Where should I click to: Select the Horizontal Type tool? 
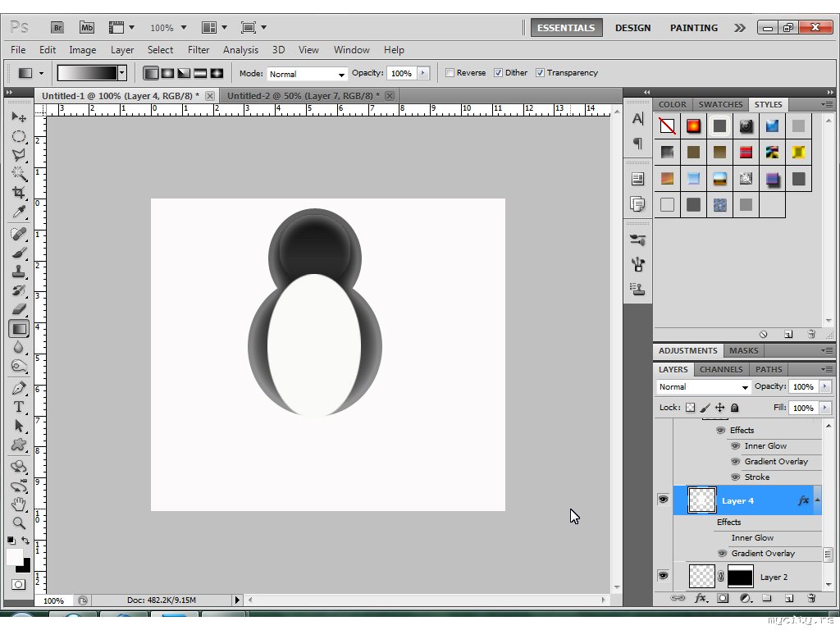point(18,407)
